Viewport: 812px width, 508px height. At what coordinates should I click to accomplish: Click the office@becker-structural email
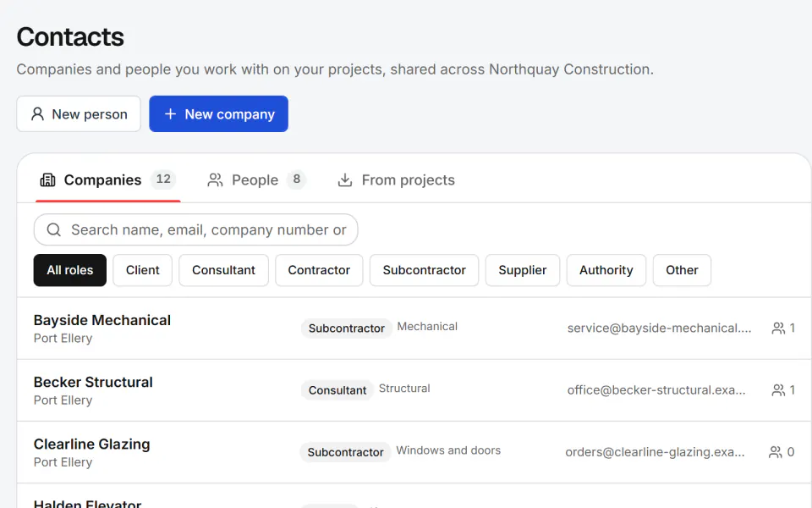coord(656,389)
